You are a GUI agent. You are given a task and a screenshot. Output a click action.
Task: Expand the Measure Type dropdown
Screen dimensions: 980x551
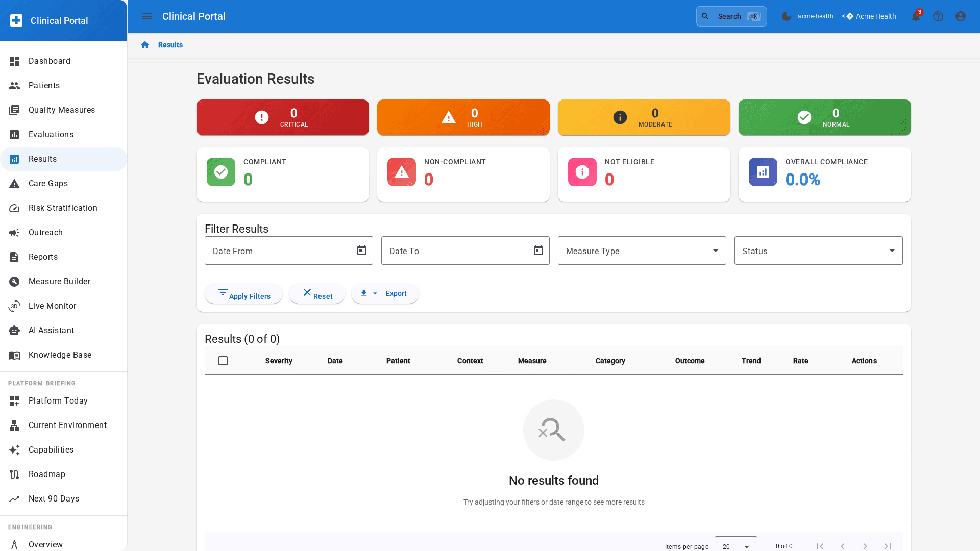pyautogui.click(x=642, y=251)
